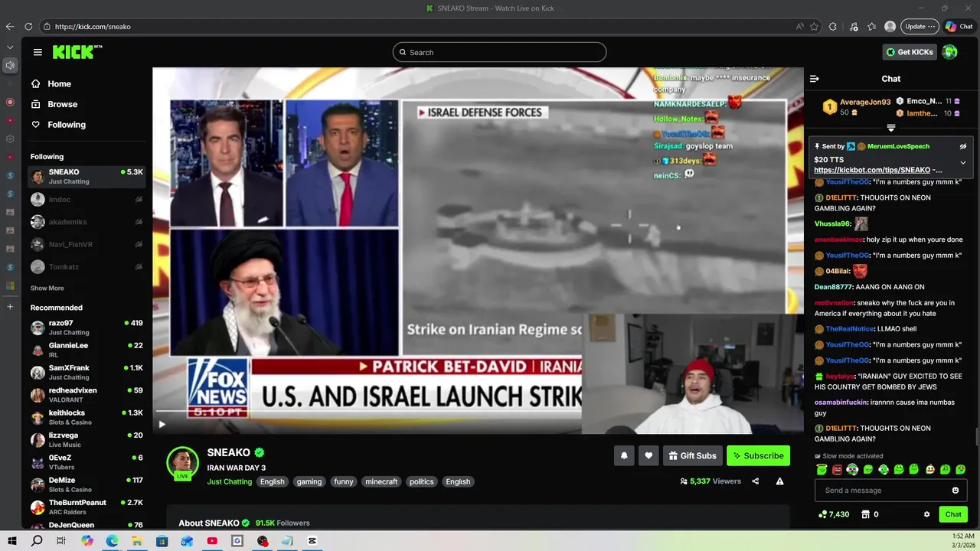This screenshot has height=551, width=980.
Task: Share the stream via share icon
Action: (x=756, y=481)
